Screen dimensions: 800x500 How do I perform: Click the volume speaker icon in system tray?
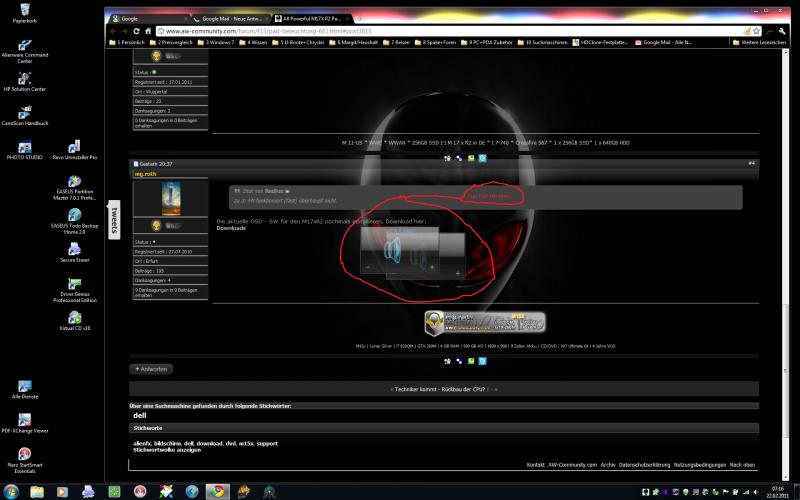(756, 492)
